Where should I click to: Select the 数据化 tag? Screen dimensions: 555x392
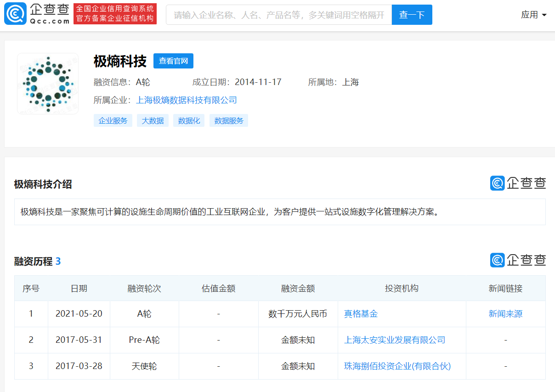(x=189, y=120)
